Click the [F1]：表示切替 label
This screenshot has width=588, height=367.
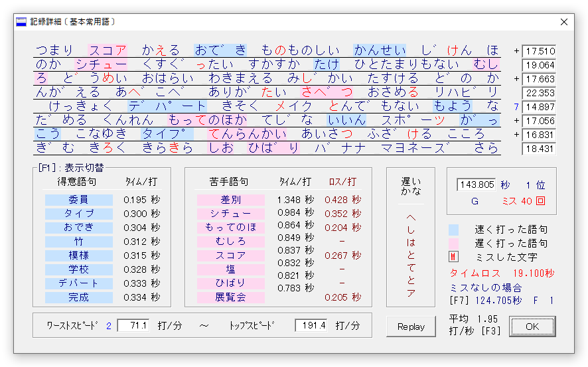(71, 167)
